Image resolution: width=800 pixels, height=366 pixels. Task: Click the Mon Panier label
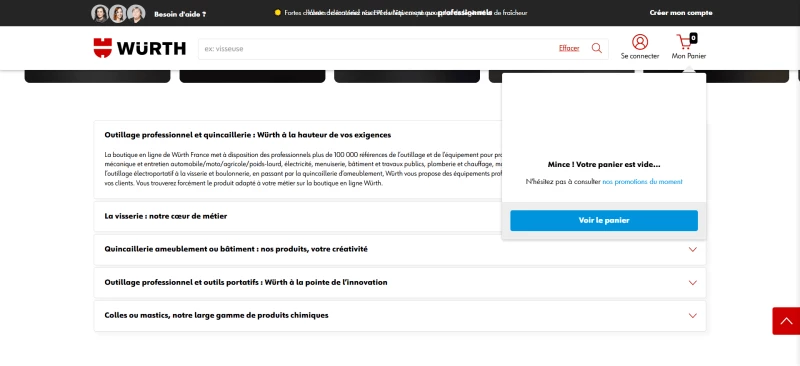[x=689, y=56]
